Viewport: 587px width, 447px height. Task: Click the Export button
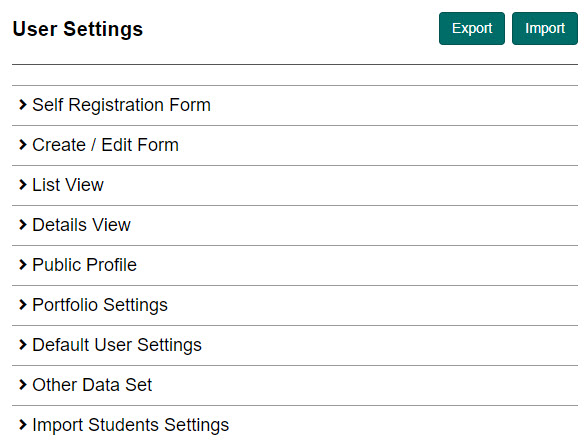point(472,28)
